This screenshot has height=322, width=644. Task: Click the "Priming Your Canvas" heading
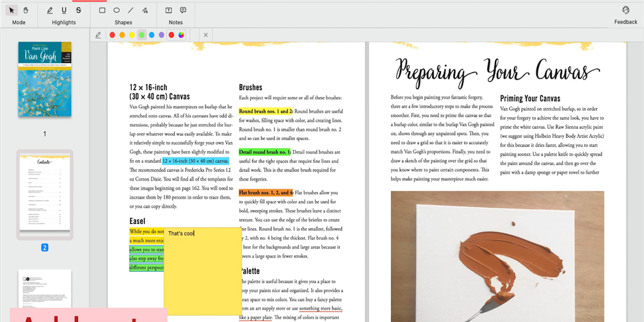click(x=530, y=99)
